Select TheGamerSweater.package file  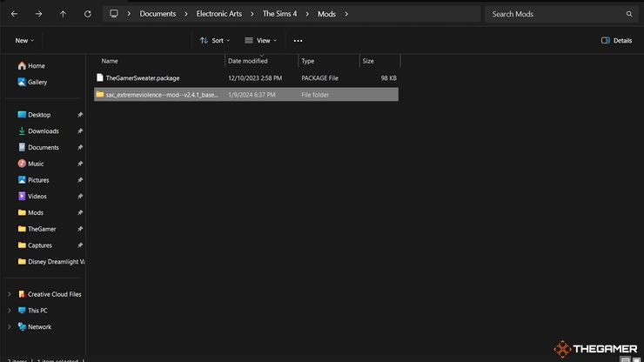coord(246,78)
